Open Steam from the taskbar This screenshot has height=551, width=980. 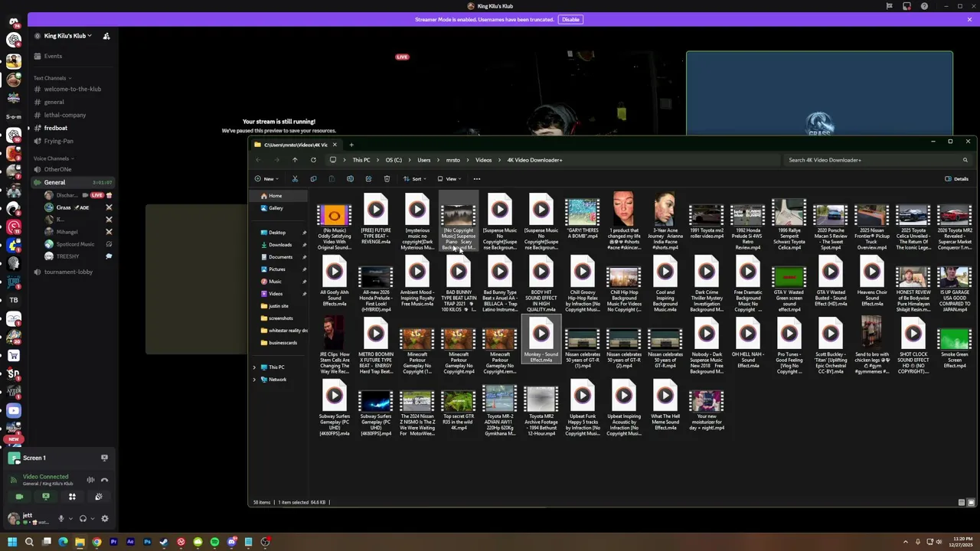tap(164, 542)
